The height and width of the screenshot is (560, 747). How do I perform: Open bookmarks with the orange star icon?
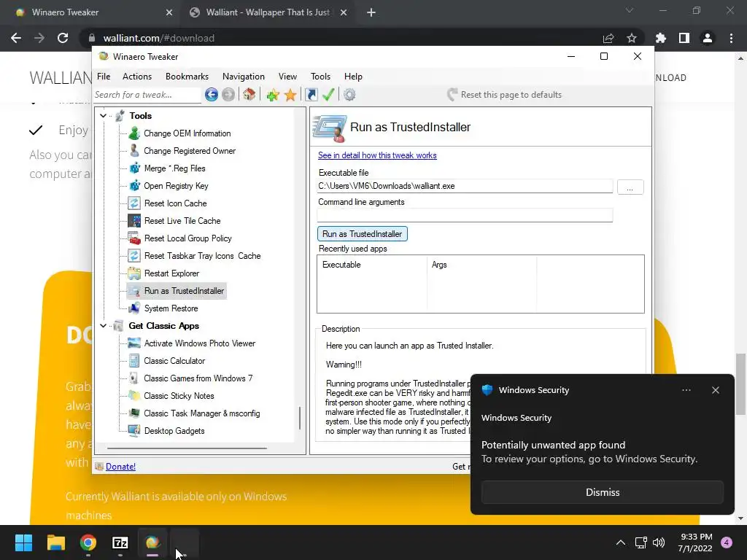point(290,95)
